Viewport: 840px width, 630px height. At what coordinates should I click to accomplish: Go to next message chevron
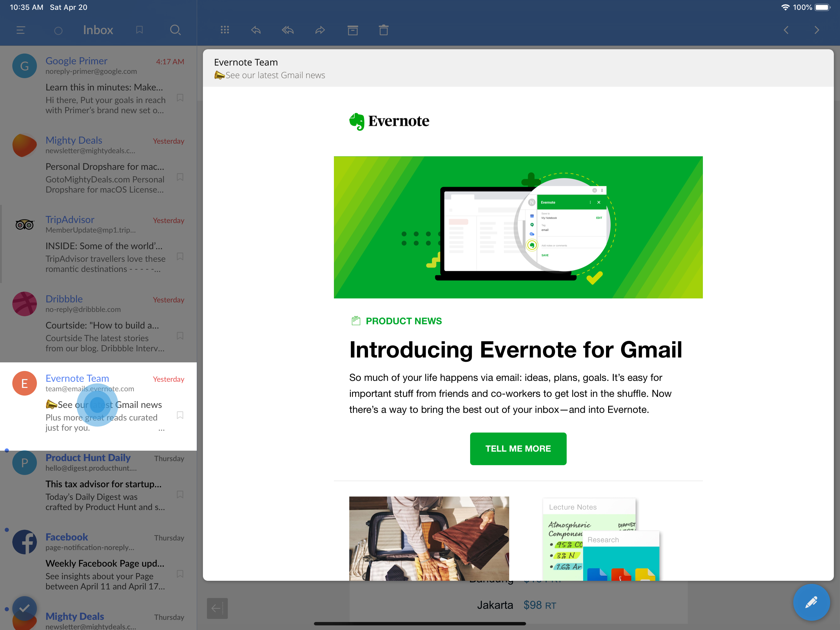817,30
